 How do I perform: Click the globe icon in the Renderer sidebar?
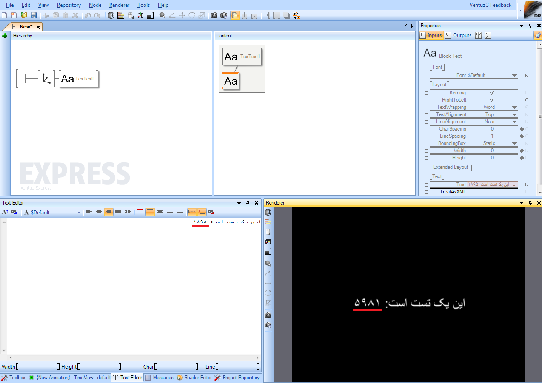[x=268, y=212]
